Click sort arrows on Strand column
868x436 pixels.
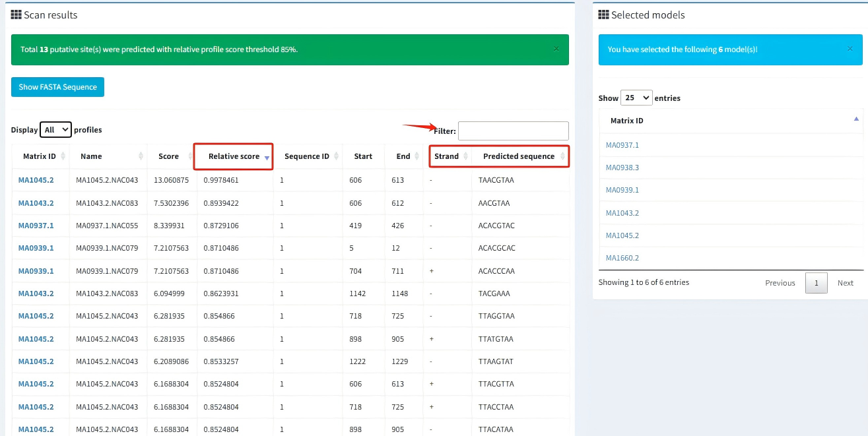(465, 156)
